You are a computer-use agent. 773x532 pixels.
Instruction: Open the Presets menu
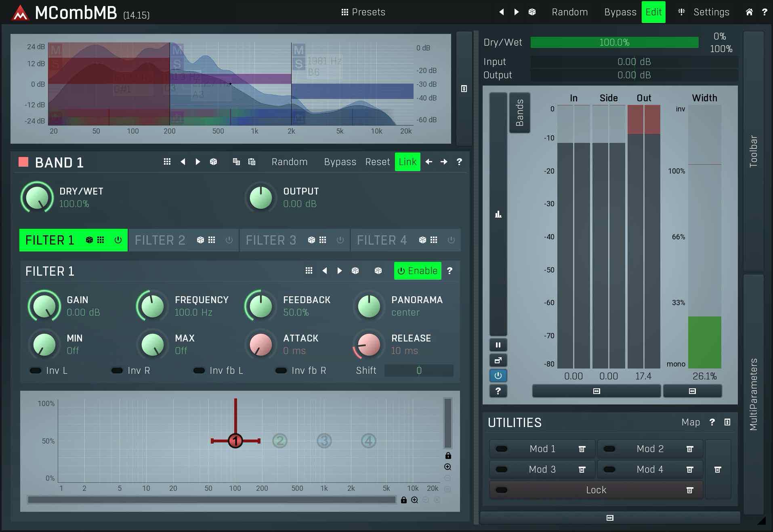pos(363,12)
